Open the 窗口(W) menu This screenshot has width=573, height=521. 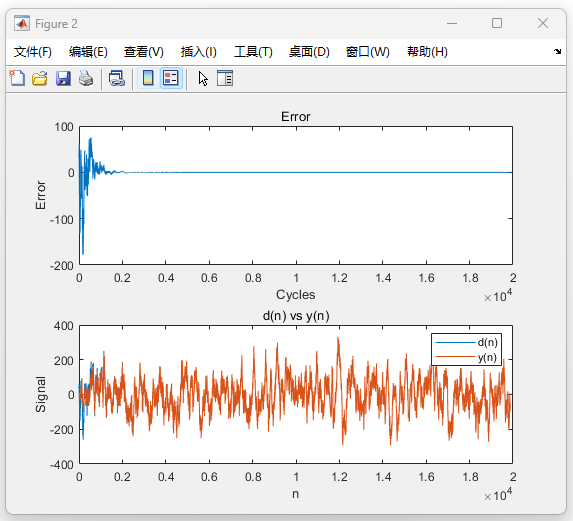coord(368,52)
